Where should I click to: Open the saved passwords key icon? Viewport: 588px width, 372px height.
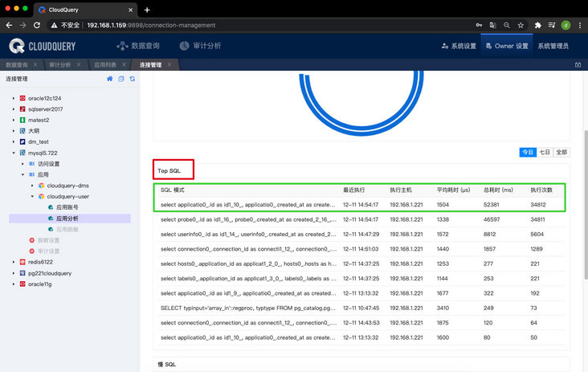pos(479,25)
